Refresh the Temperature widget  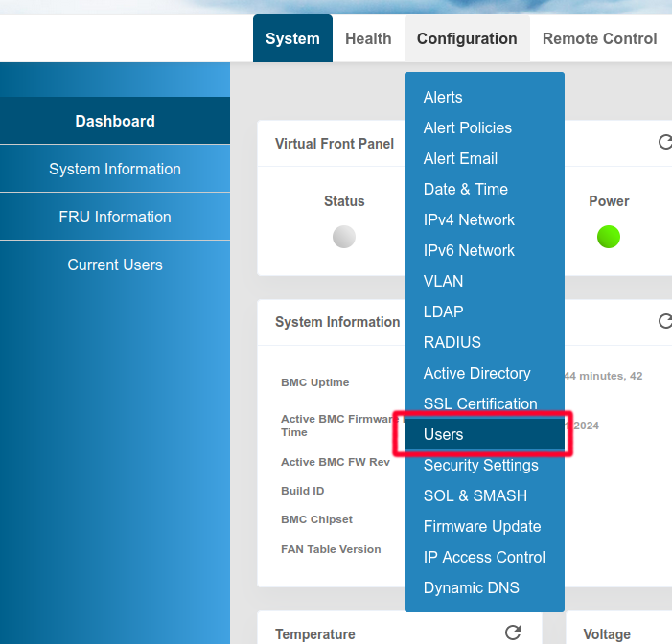coord(513,632)
